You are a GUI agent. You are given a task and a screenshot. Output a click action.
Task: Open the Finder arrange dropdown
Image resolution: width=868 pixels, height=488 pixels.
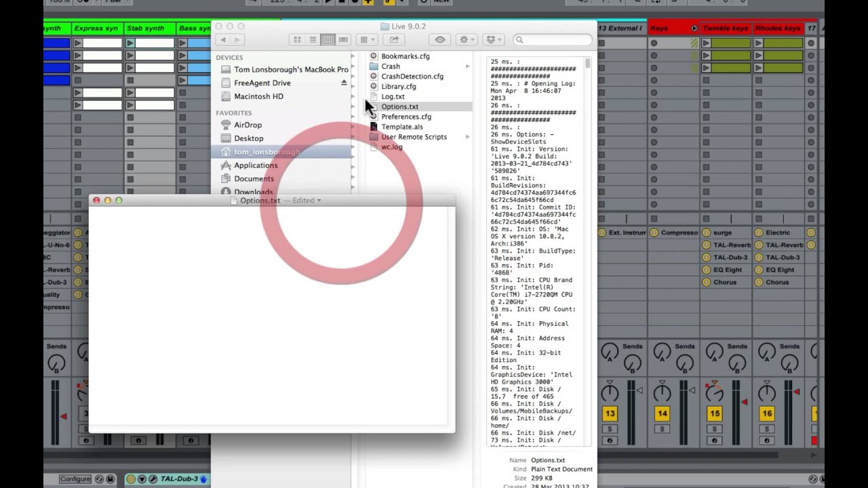367,40
